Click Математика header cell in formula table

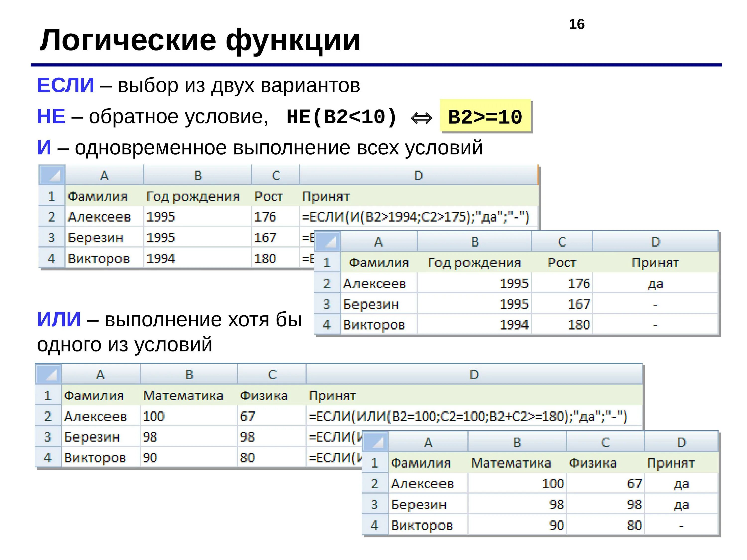[183, 395]
